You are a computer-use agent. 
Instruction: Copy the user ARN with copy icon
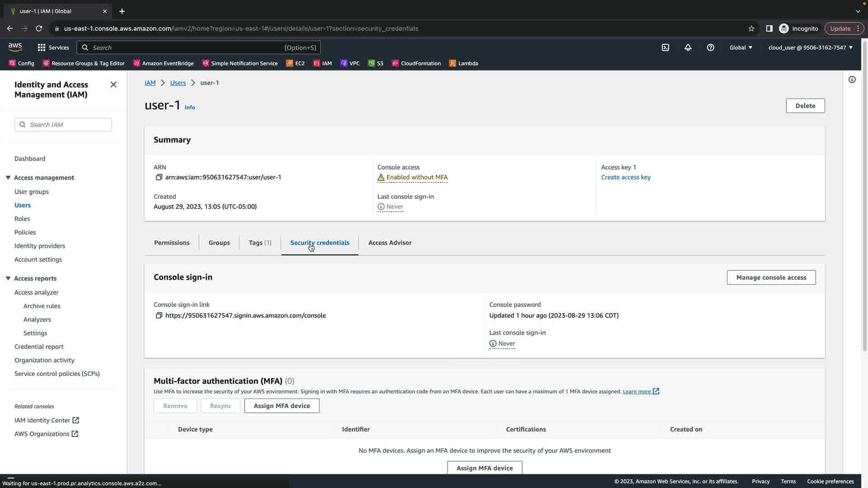pyautogui.click(x=159, y=177)
